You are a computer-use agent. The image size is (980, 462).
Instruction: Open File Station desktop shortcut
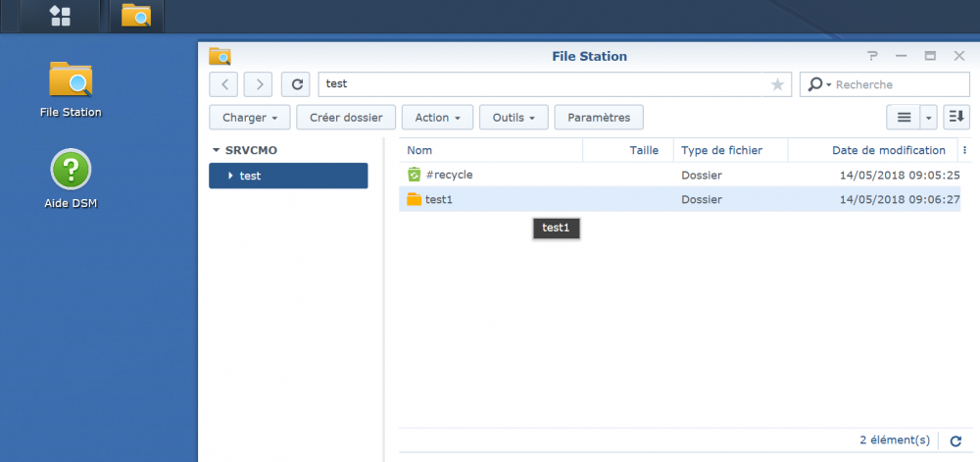[71, 81]
